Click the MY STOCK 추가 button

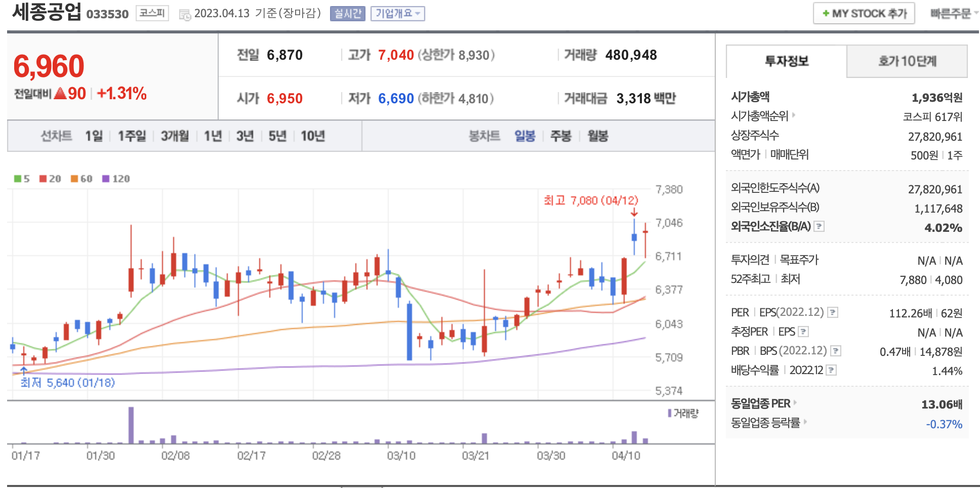(864, 14)
